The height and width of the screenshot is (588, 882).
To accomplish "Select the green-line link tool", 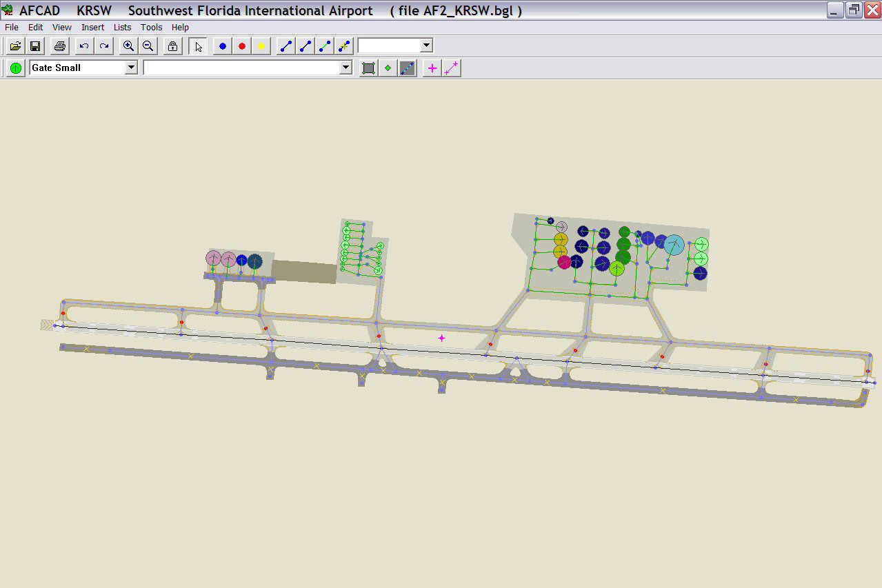I will pos(324,46).
